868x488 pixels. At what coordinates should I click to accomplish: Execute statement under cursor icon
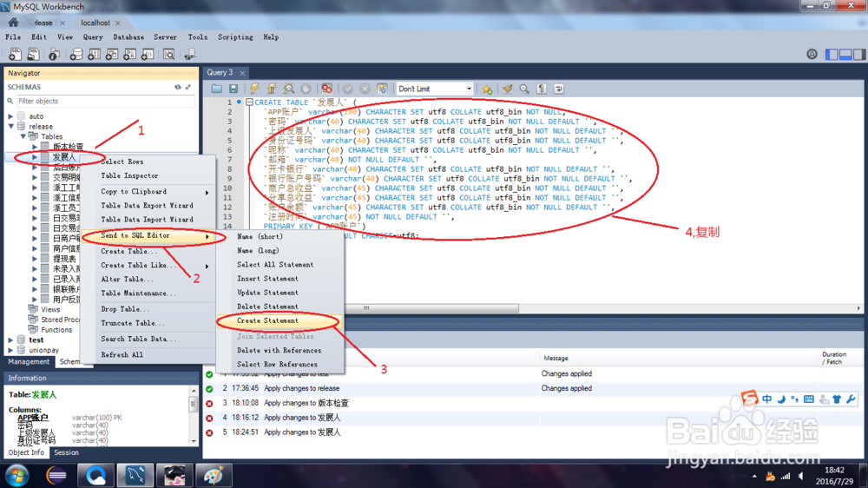point(271,89)
